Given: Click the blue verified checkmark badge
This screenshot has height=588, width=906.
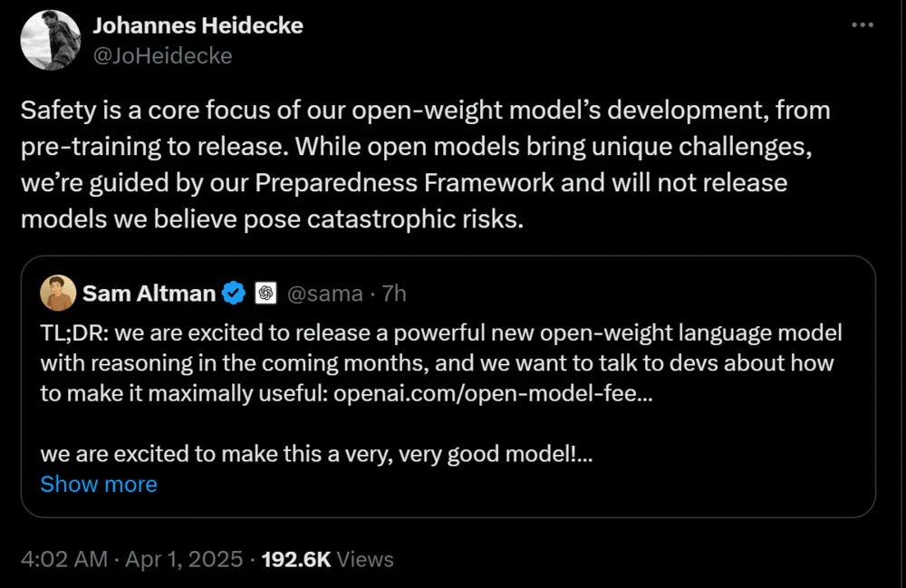Looking at the screenshot, I should pyautogui.click(x=234, y=293).
